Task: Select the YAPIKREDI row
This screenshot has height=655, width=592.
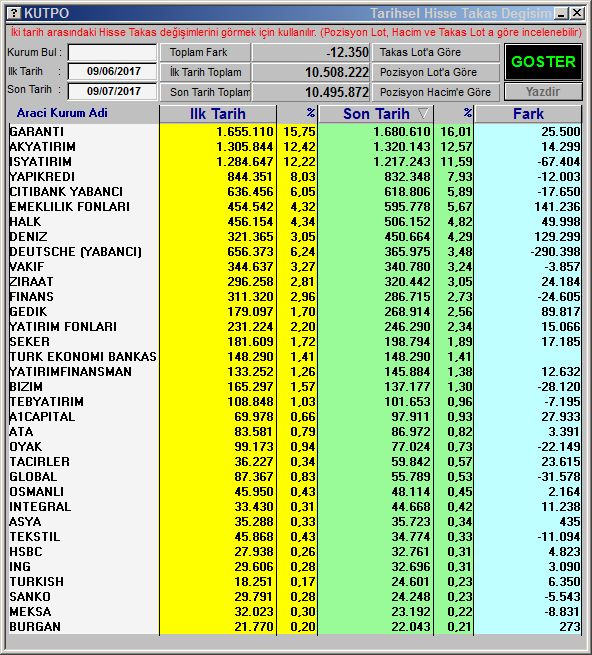Action: [295, 177]
